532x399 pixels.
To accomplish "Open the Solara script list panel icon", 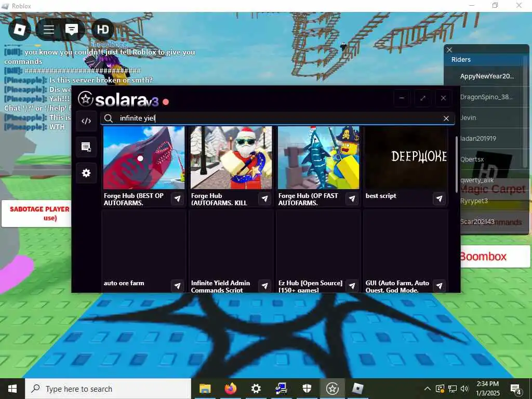I will [86, 147].
